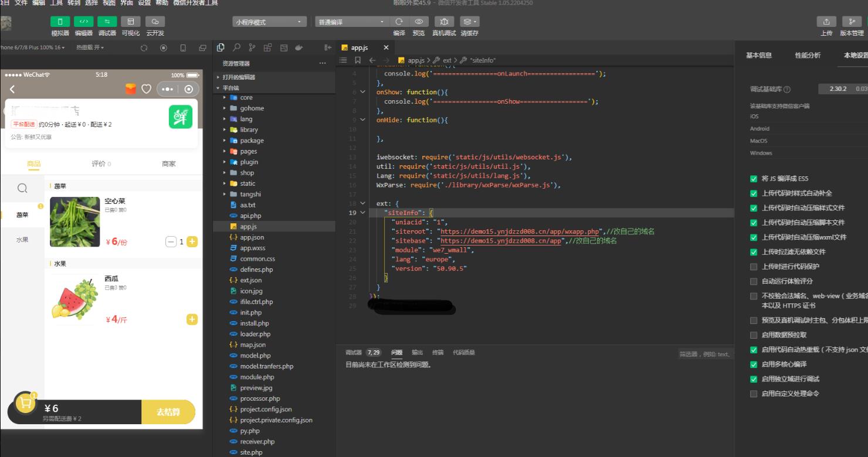Toggle the Debugger (调试器) panel button
The width and height of the screenshot is (868, 457).
tap(107, 22)
